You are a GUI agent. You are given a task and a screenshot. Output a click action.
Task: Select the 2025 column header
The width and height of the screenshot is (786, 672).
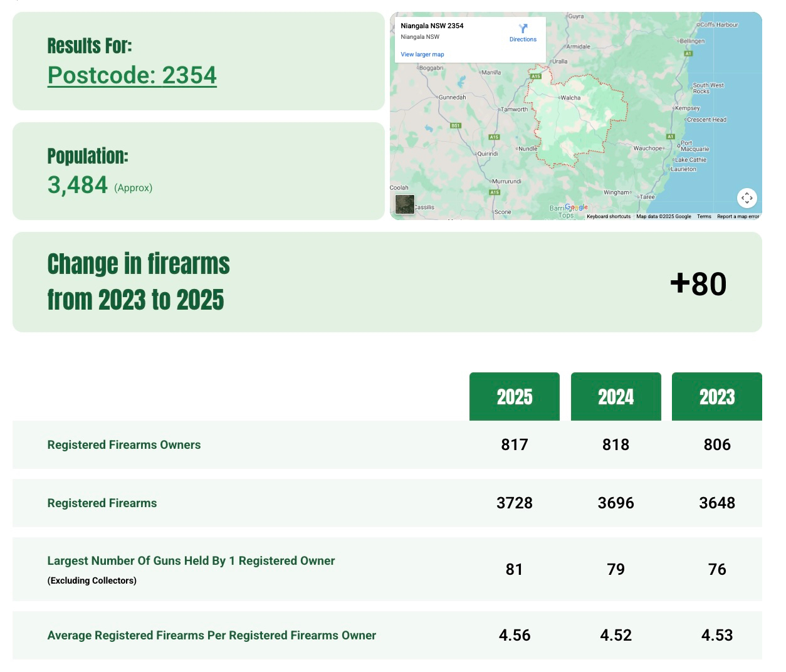coord(514,397)
